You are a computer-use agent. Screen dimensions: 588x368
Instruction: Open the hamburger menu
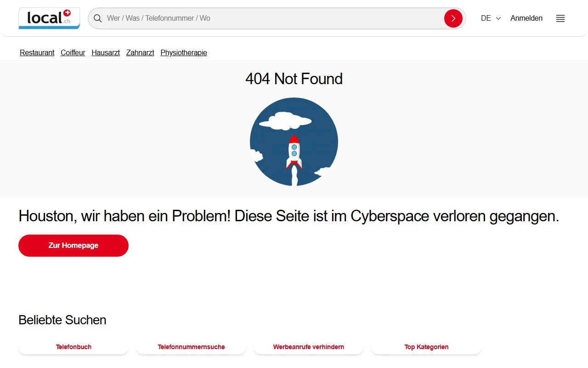pyautogui.click(x=560, y=18)
